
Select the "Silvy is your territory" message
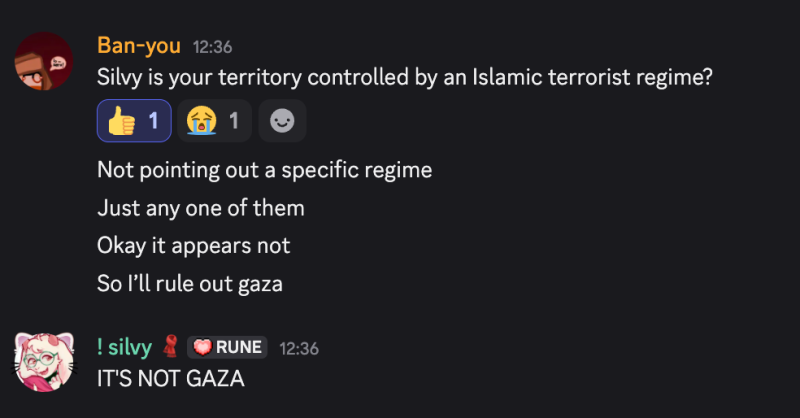coord(404,77)
